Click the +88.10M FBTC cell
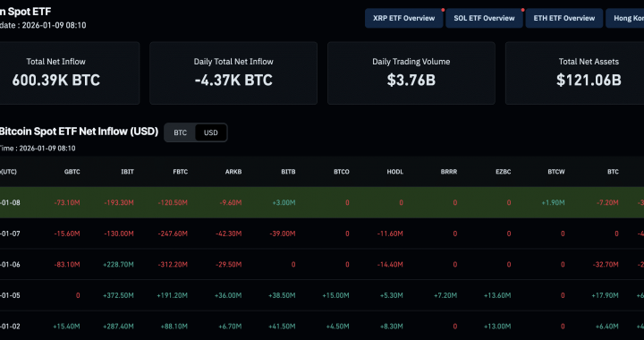 click(174, 327)
